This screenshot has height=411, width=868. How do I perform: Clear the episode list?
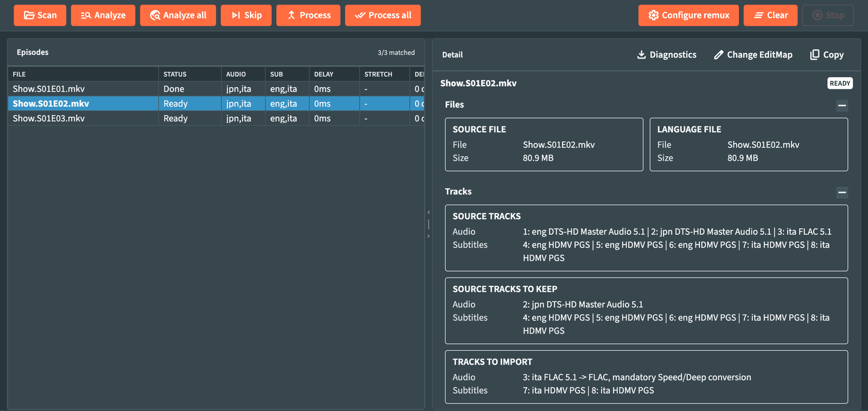coord(770,15)
